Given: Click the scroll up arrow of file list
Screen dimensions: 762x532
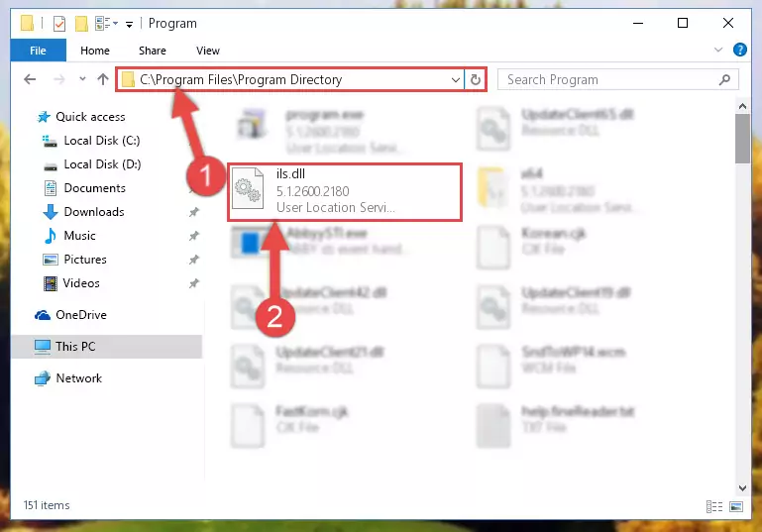Looking at the screenshot, I should (742, 106).
